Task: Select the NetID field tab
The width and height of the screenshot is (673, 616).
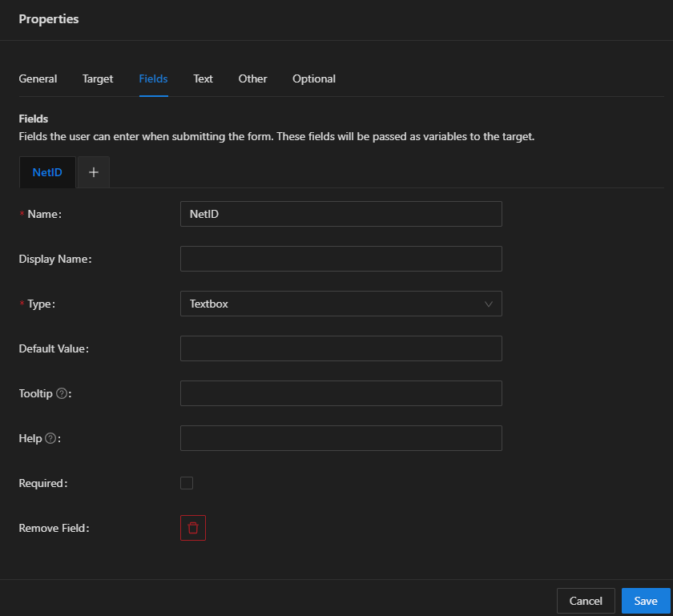Action: pos(46,171)
